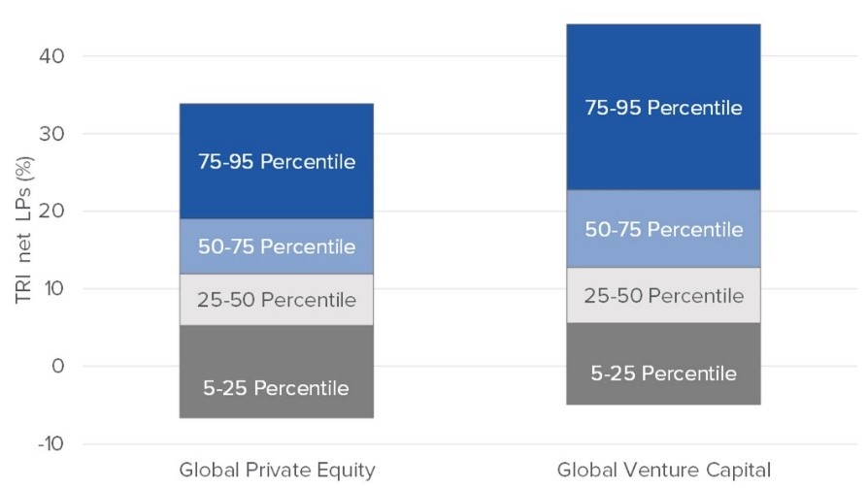Click the y-axis tick label 30
Image resolution: width=868 pixels, height=488 pixels.
point(52,134)
